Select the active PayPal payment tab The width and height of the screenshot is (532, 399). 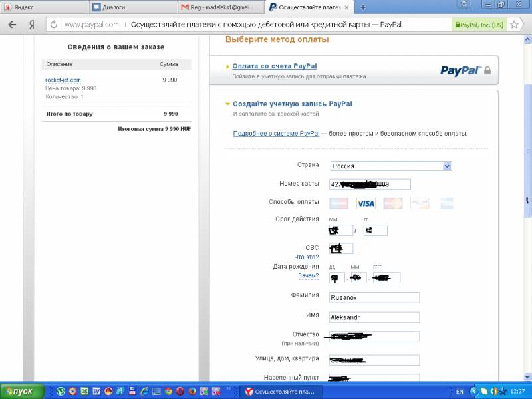pyautogui.click(x=309, y=7)
